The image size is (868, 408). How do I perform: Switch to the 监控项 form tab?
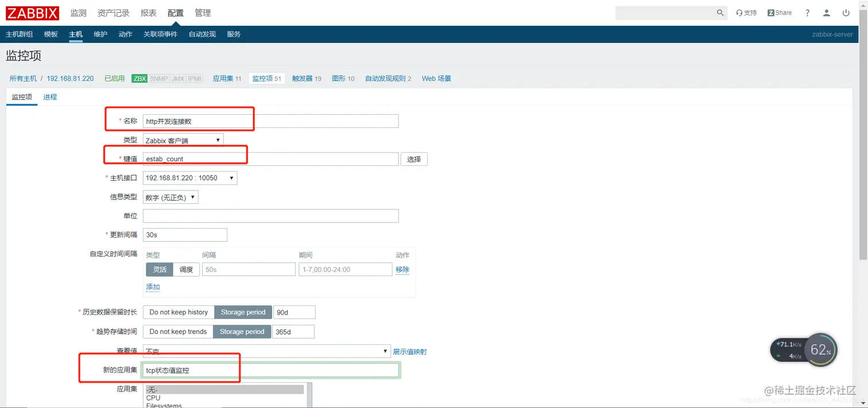(22, 97)
